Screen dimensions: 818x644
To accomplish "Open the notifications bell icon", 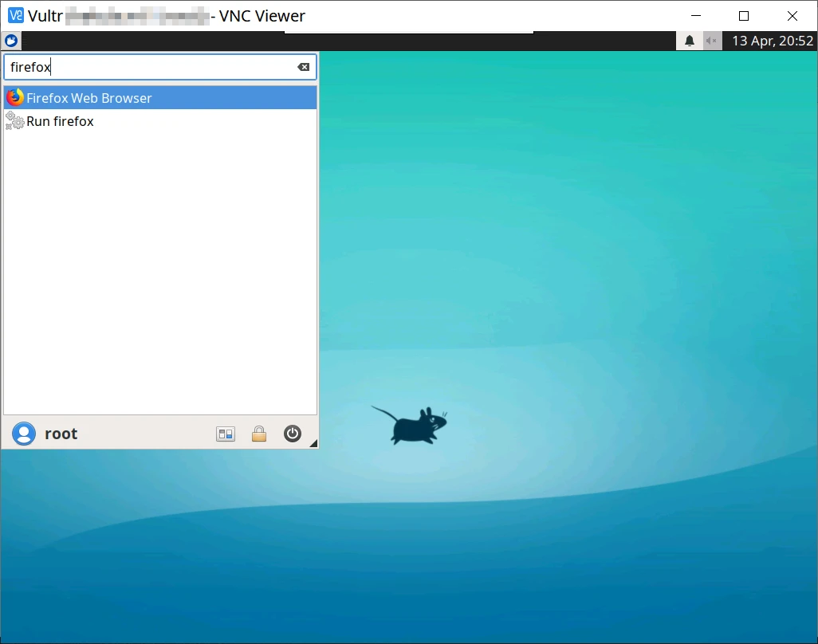I will point(689,41).
